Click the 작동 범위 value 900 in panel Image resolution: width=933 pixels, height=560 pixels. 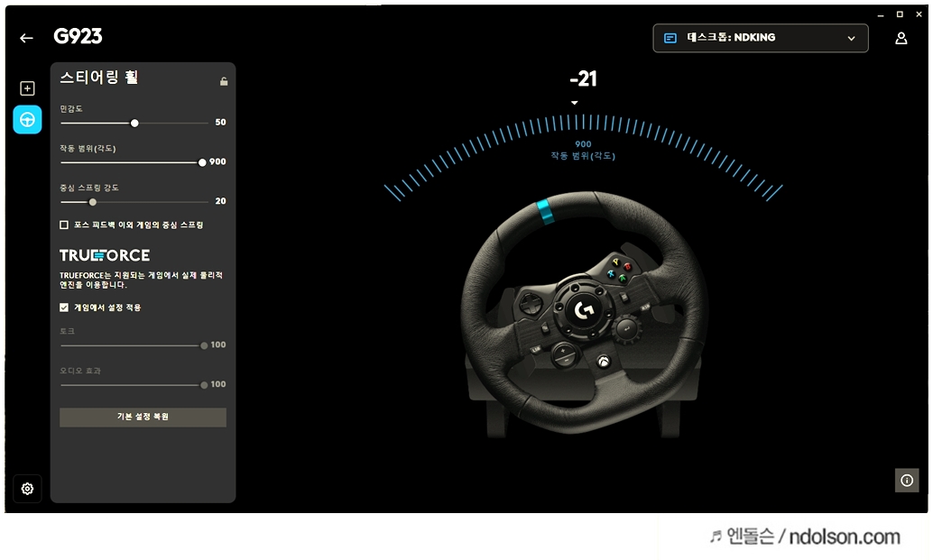(217, 161)
